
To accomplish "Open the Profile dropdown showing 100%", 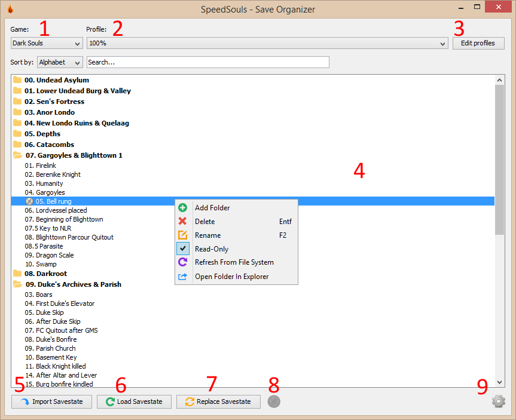I will (x=267, y=44).
